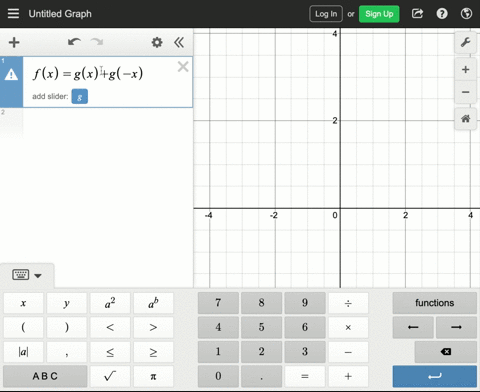Tap the left parenthesis key
The height and width of the screenshot is (392, 480).
[x=23, y=327]
